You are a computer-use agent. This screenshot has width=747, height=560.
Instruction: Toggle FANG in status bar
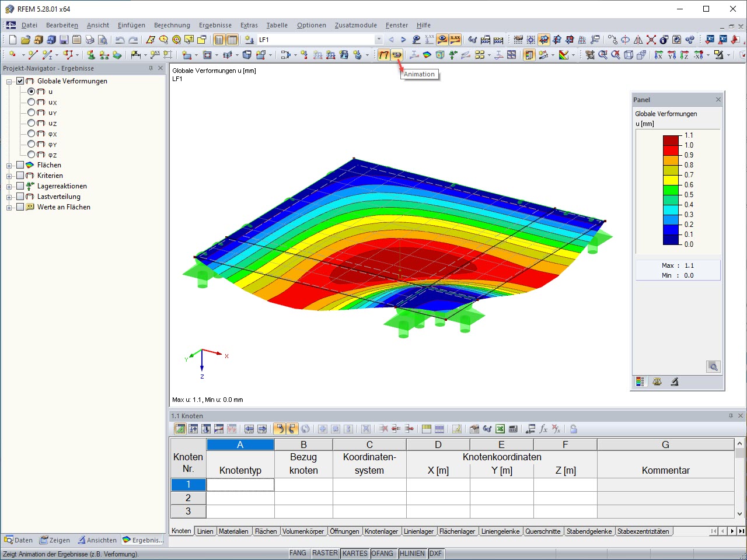click(x=298, y=553)
